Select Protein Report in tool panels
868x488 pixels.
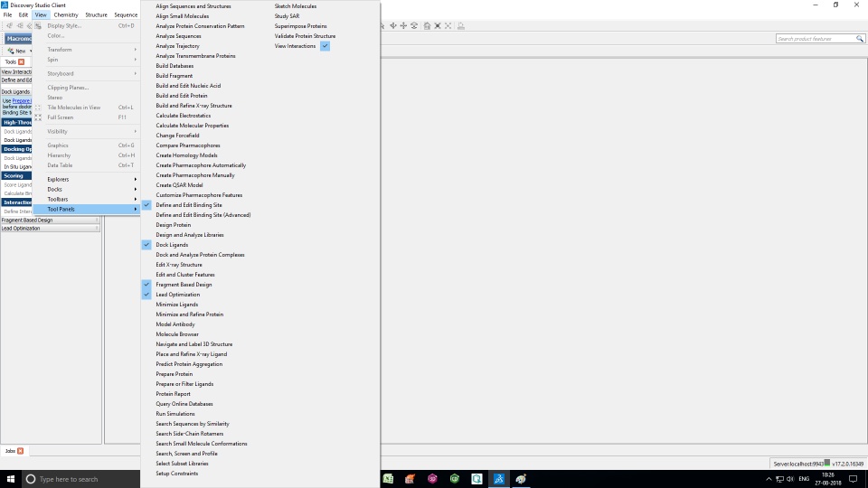coord(173,394)
